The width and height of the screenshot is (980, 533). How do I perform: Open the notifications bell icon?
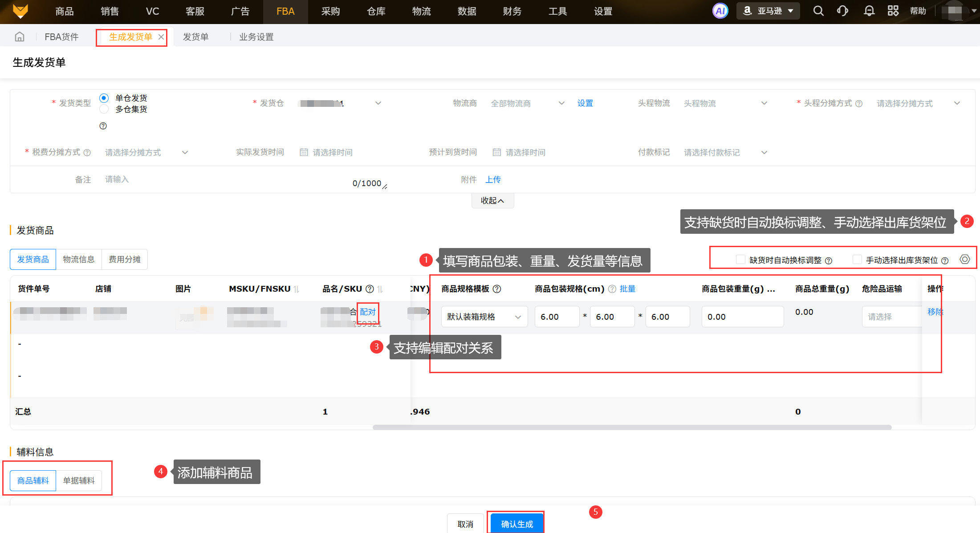[869, 11]
